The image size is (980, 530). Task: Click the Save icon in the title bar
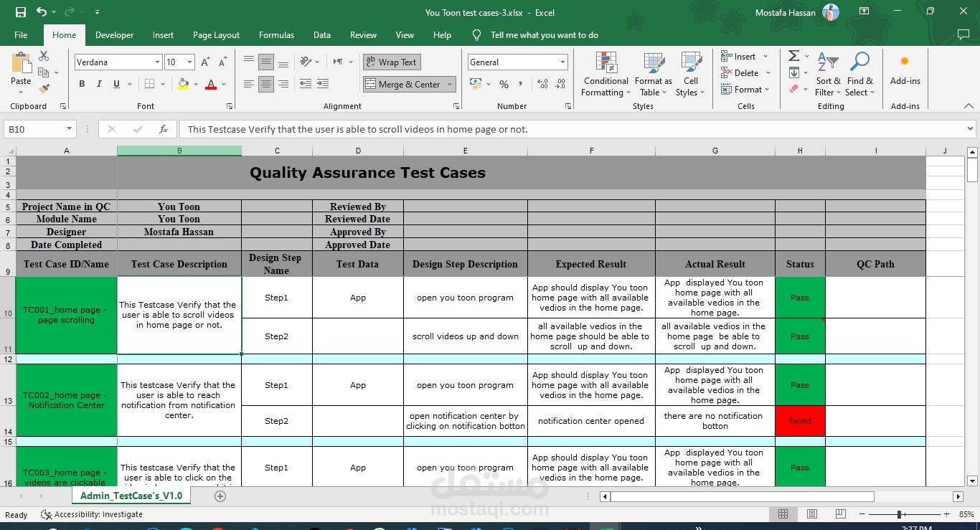tap(21, 12)
